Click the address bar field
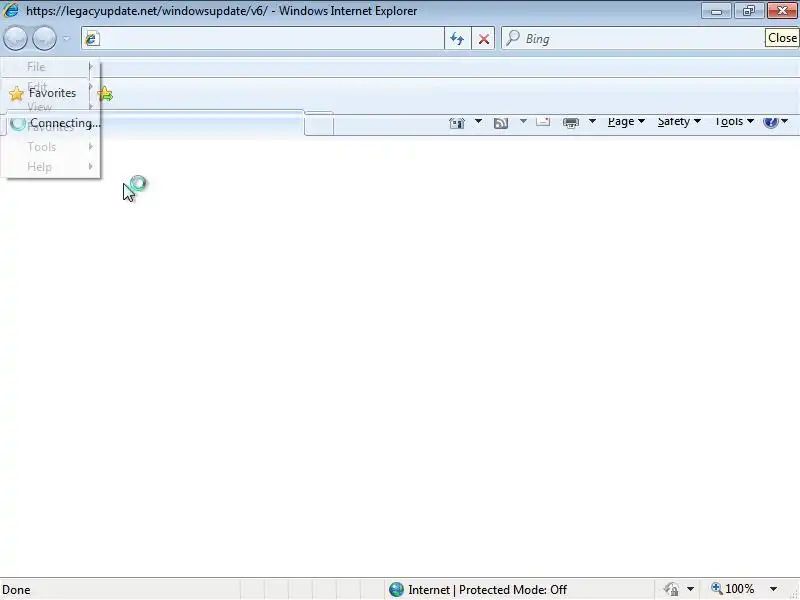This screenshot has height=600, width=800. [x=262, y=38]
